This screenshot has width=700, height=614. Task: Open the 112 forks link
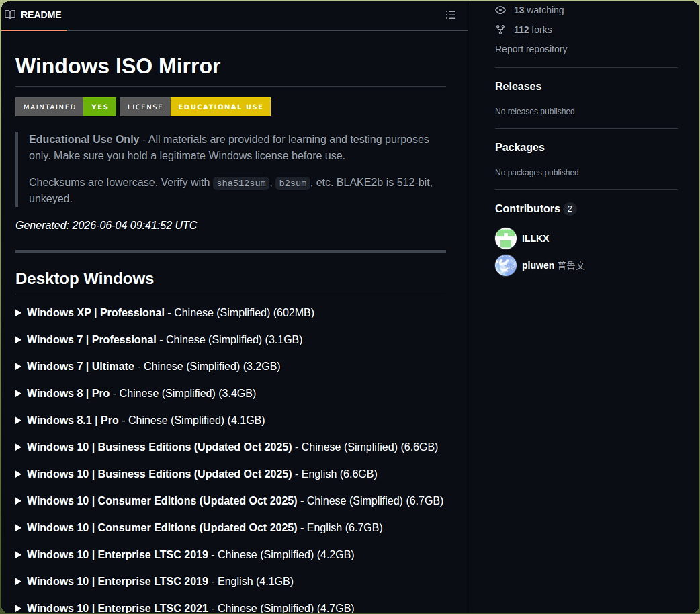pyautogui.click(x=533, y=30)
